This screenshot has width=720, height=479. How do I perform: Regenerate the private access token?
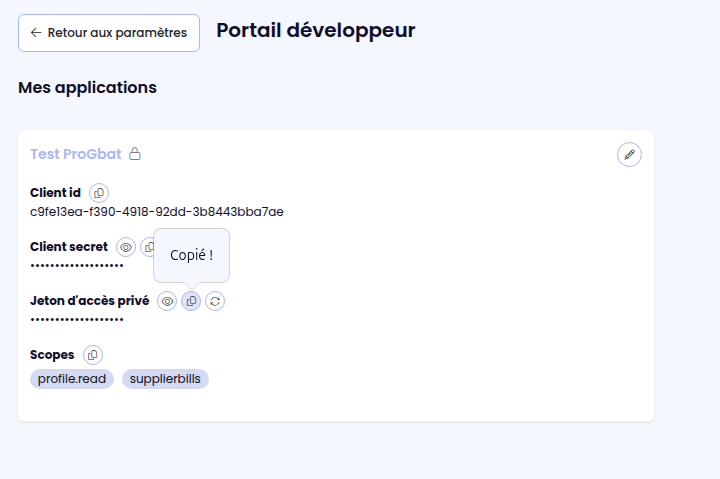pyautogui.click(x=215, y=301)
